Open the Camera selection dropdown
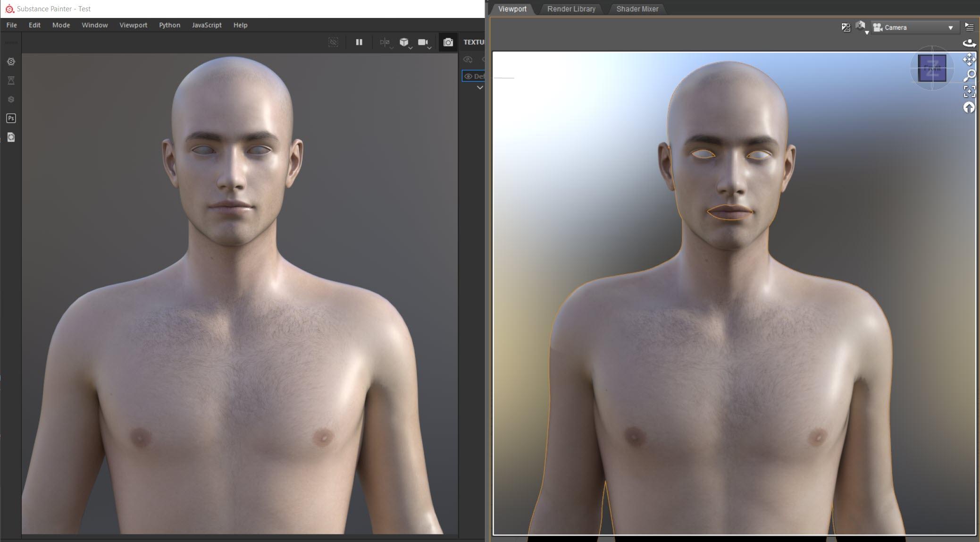The image size is (980, 542). 913,27
